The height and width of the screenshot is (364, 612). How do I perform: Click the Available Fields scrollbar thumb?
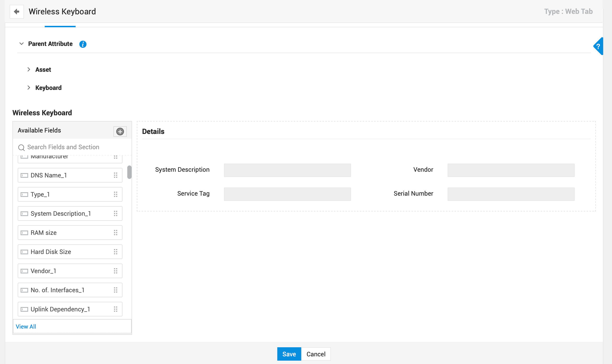tap(129, 172)
